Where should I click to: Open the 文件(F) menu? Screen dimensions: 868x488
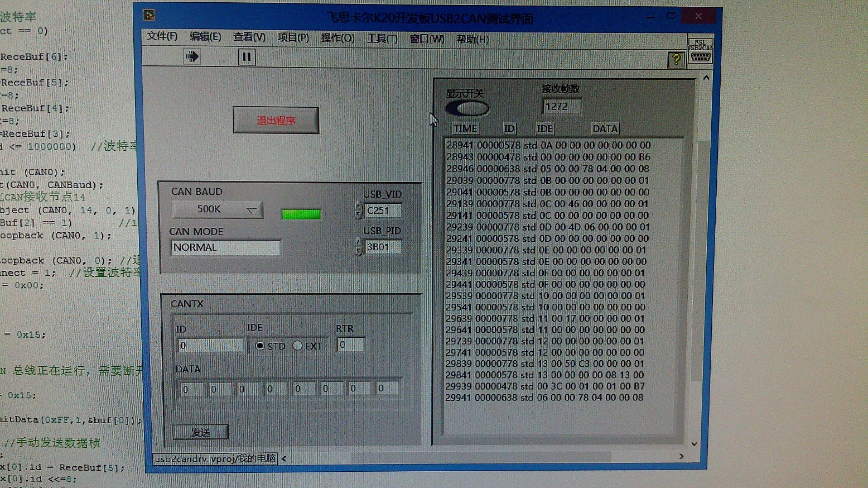(162, 37)
